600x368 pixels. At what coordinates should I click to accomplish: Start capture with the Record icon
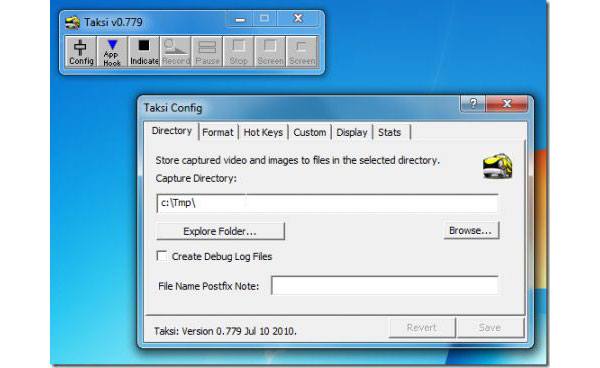(x=176, y=52)
